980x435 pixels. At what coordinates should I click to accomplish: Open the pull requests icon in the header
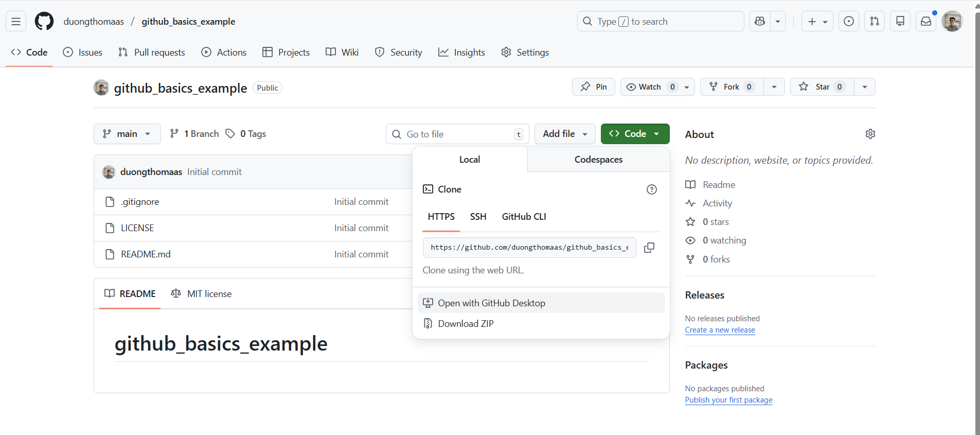tap(874, 22)
